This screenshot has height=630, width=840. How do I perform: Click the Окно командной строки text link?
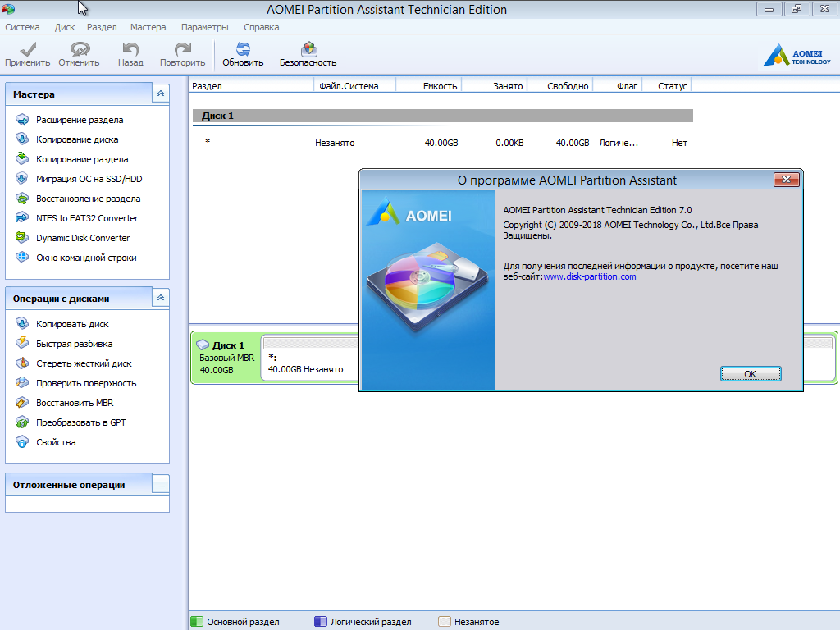click(x=86, y=258)
